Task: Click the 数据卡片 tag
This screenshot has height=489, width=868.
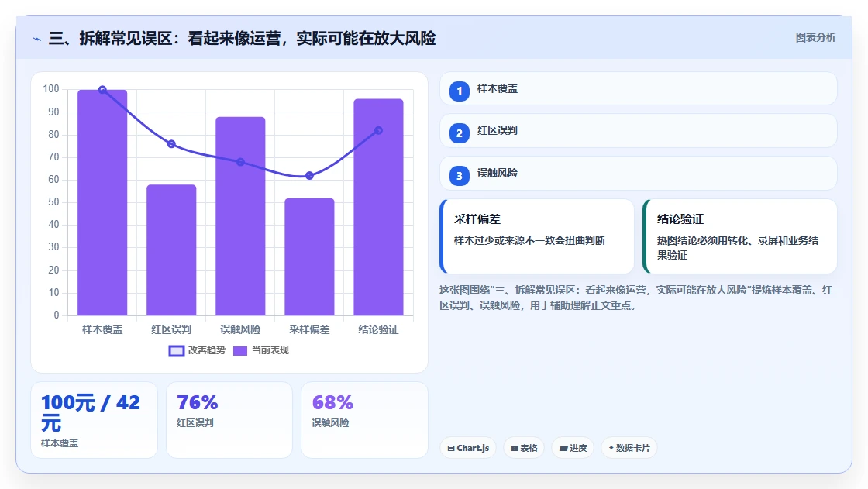Action: [629, 448]
